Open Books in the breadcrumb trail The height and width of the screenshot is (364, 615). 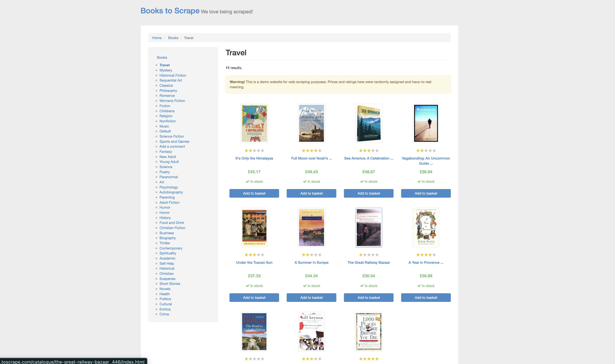(x=173, y=38)
